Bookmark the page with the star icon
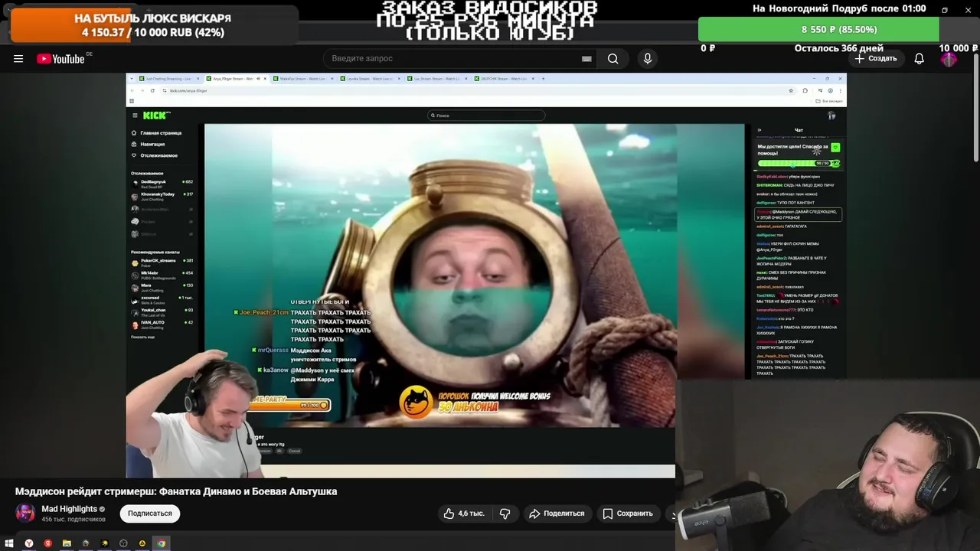980x551 pixels. tap(791, 90)
